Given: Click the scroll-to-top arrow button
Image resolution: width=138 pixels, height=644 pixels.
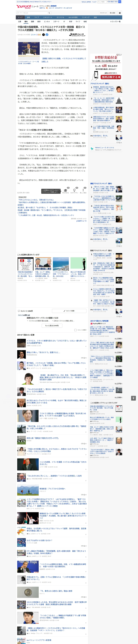Looking at the screenshot, I should point(133,398).
